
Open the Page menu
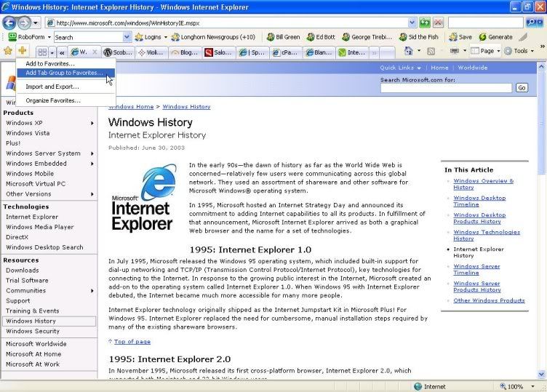[x=485, y=51]
